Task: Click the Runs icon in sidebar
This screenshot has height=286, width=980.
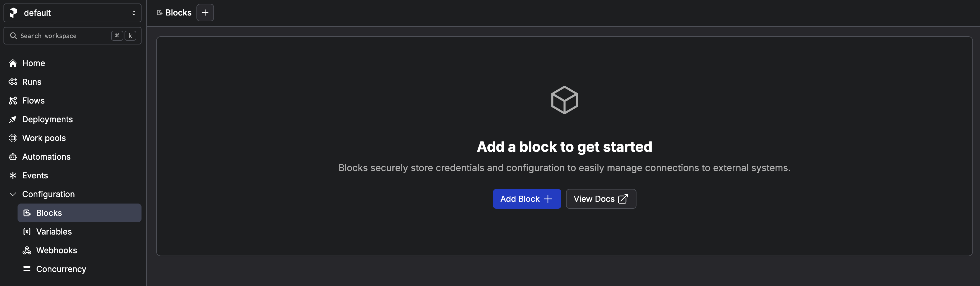Action: coord(13,82)
